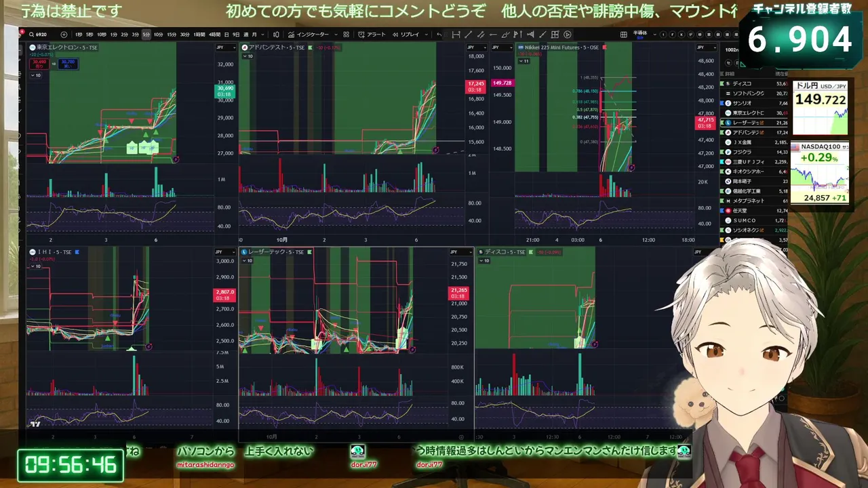Switch interval to 1時間

(x=199, y=35)
